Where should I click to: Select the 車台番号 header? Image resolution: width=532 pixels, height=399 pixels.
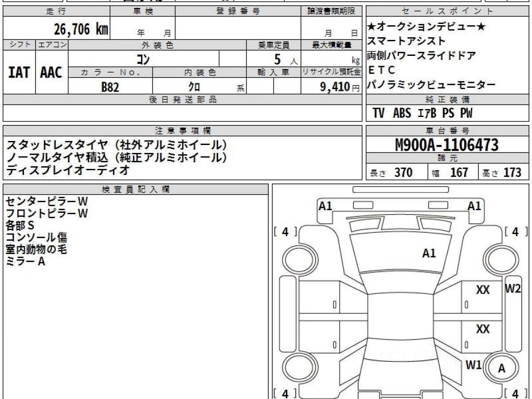pos(448,131)
